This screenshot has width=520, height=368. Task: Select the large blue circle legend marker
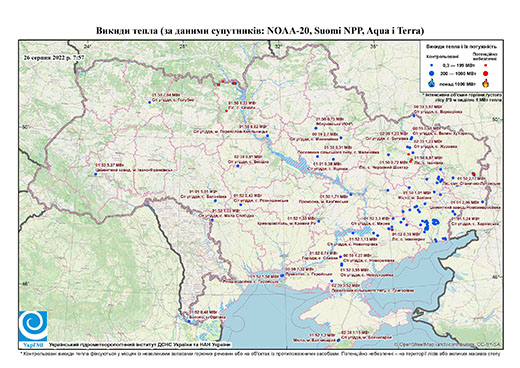(x=432, y=73)
